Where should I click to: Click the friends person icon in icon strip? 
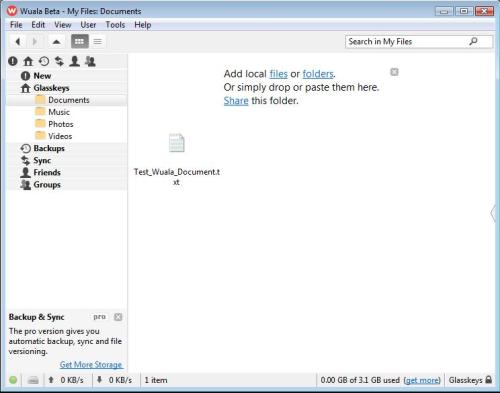(74, 61)
